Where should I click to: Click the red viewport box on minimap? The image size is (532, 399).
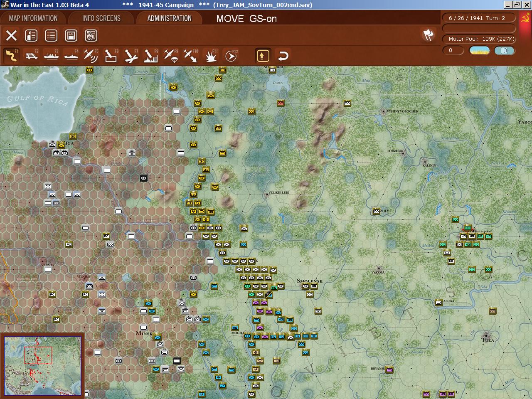pos(38,355)
